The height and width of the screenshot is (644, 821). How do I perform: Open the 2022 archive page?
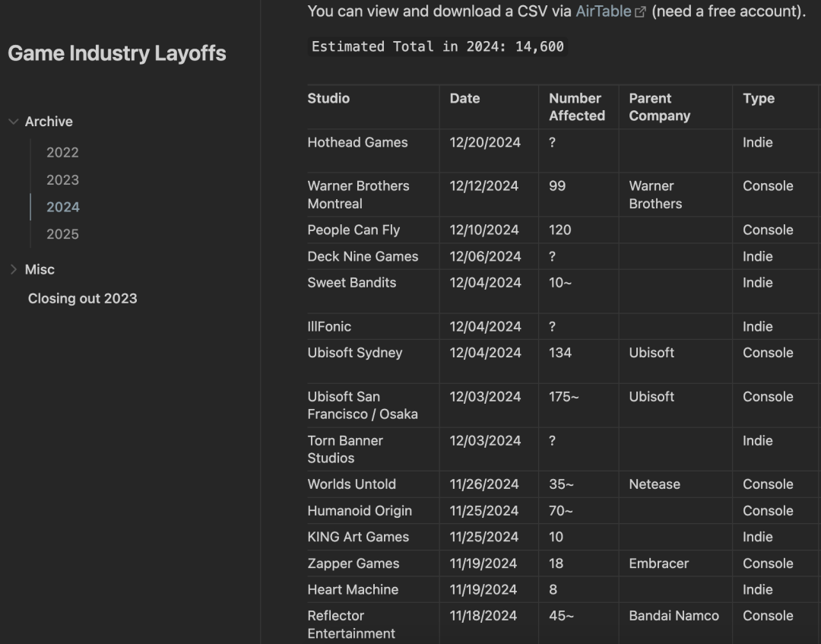[x=62, y=153]
